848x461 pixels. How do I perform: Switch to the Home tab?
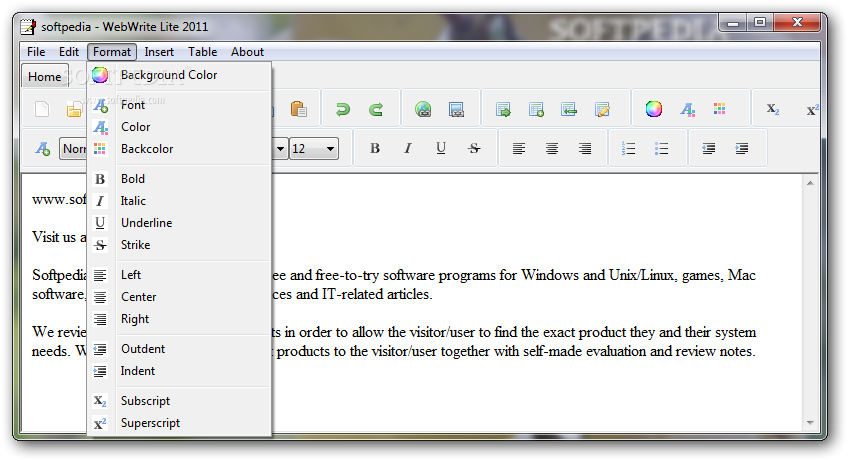coord(45,76)
